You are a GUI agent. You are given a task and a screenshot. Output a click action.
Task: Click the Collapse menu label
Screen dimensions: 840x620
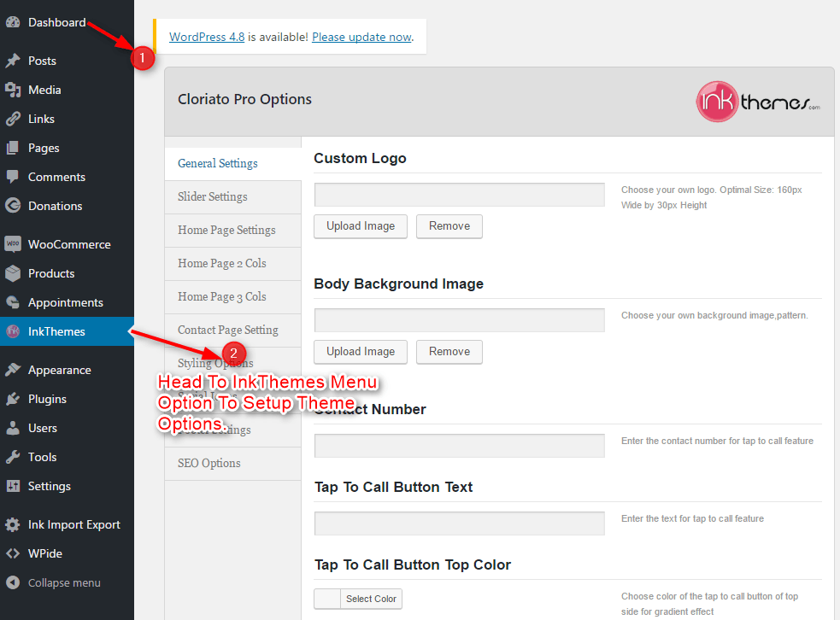pos(64,582)
